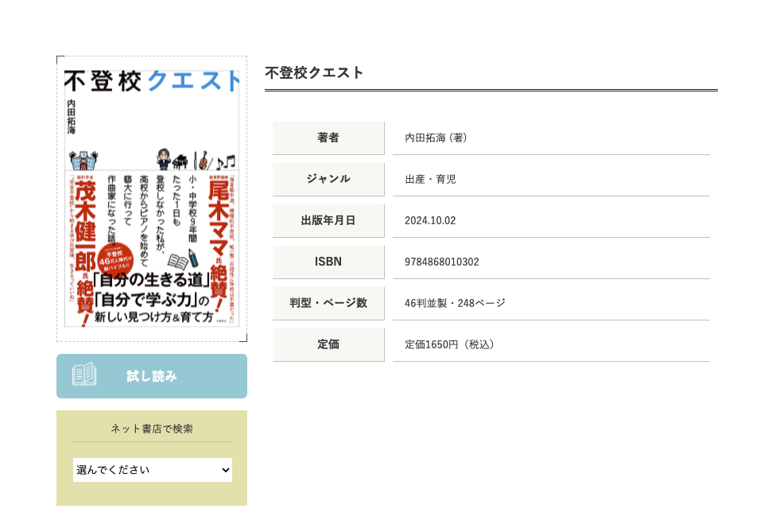The width and height of the screenshot is (772, 532).
Task: Click the format text 46判並製・248ページ
Action: tap(455, 304)
